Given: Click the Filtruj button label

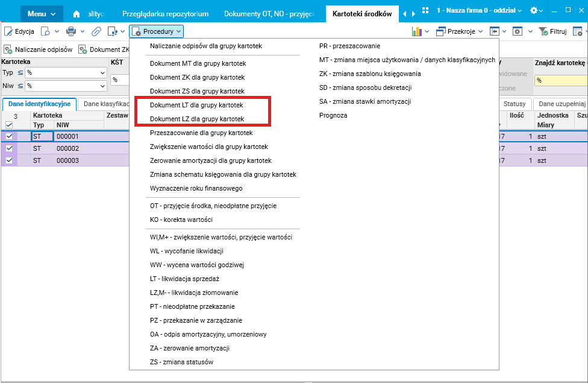Looking at the screenshot, I should [558, 31].
